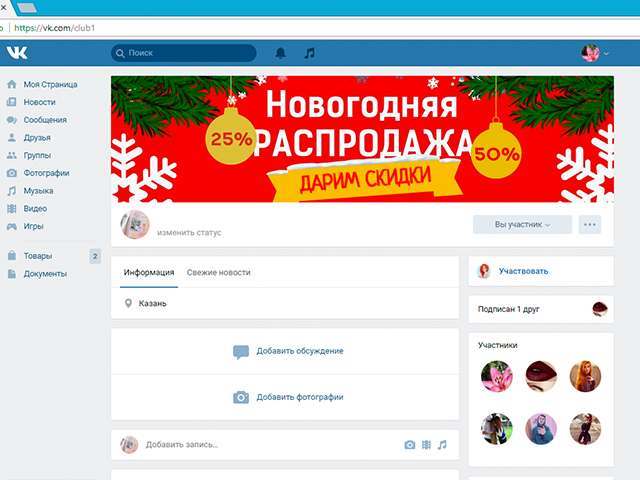Open Друзья in sidebar
The image size is (640, 480).
pyautogui.click(x=37, y=138)
